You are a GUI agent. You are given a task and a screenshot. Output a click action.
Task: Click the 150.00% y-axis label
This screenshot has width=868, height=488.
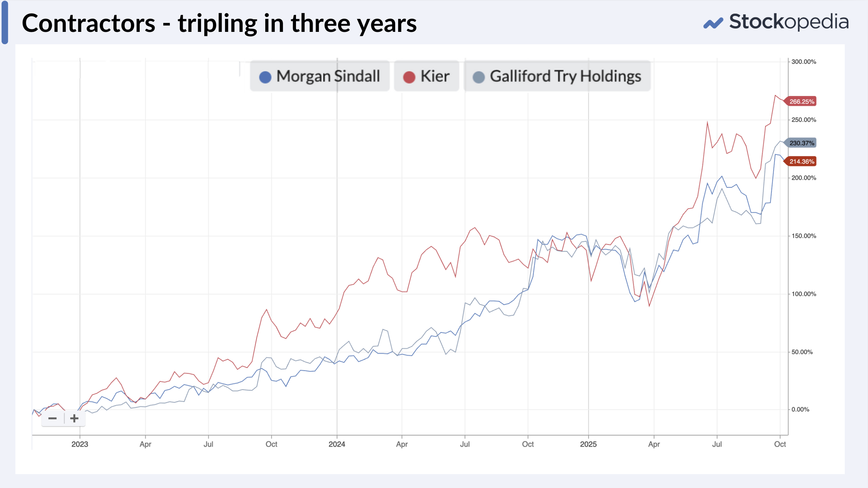click(x=804, y=236)
